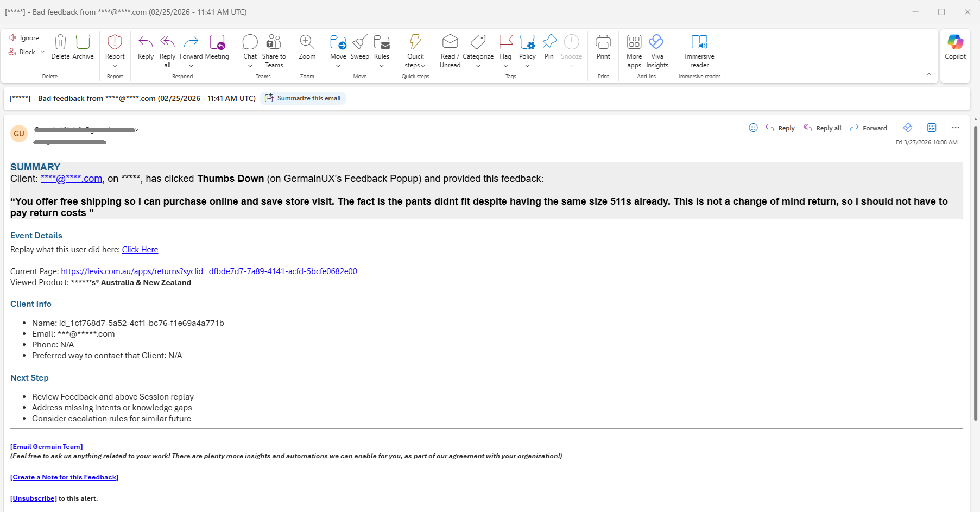Open the session replay Click Here link
Viewport: 980px width, 512px height.
click(x=140, y=250)
